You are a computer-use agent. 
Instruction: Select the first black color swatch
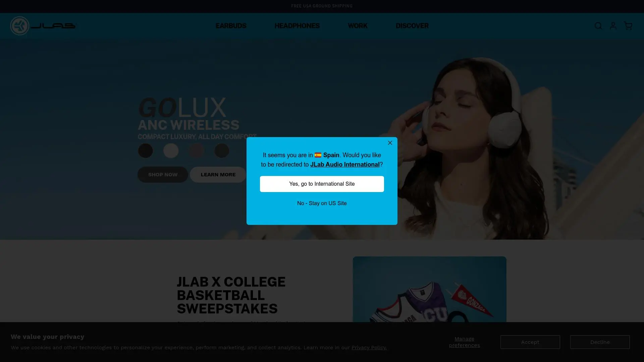click(145, 151)
